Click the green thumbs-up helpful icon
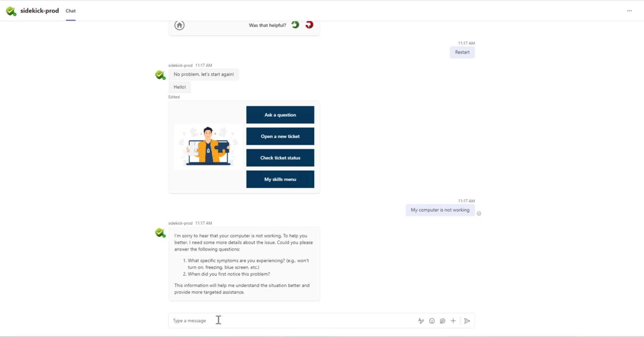The width and height of the screenshot is (644, 337). tap(295, 25)
